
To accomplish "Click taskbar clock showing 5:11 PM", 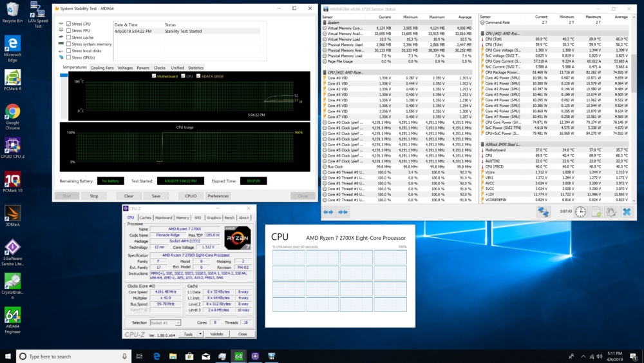I will (x=614, y=357).
